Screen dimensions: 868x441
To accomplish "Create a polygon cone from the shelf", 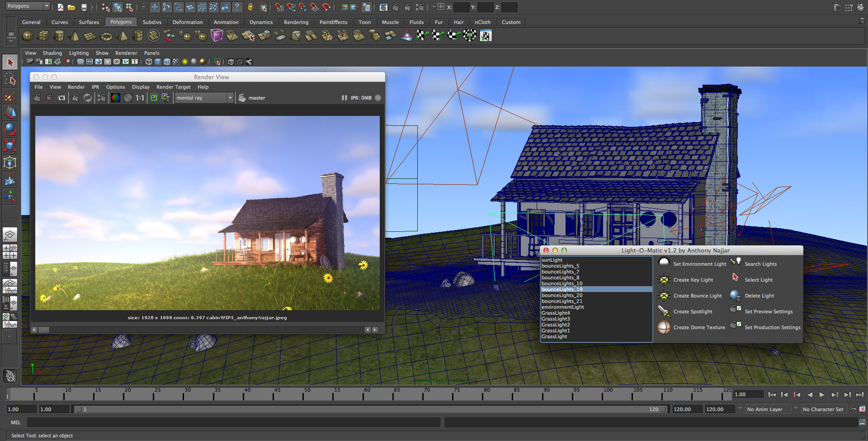I will click(75, 36).
